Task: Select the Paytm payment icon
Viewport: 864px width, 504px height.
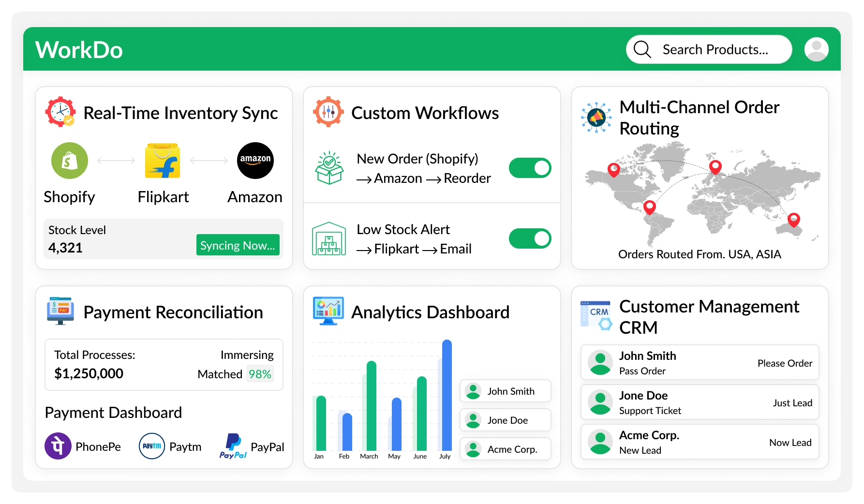Action: coord(152,446)
